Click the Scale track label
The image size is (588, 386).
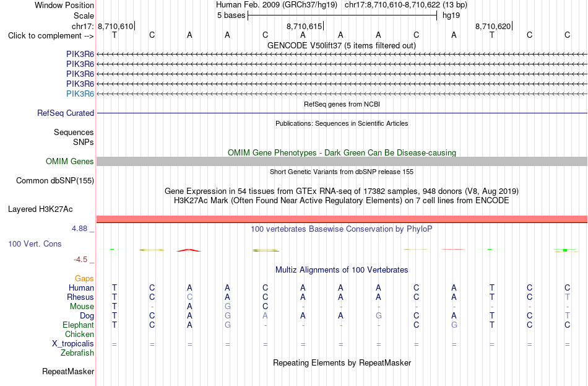pyautogui.click(x=84, y=15)
